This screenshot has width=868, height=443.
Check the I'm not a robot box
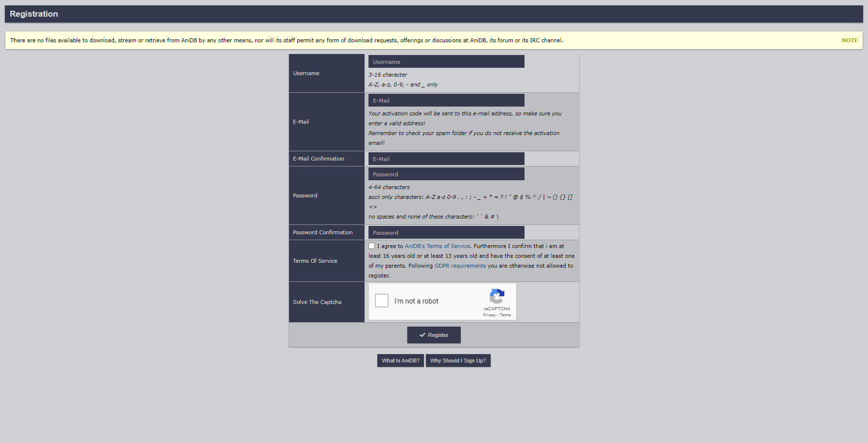click(x=381, y=301)
